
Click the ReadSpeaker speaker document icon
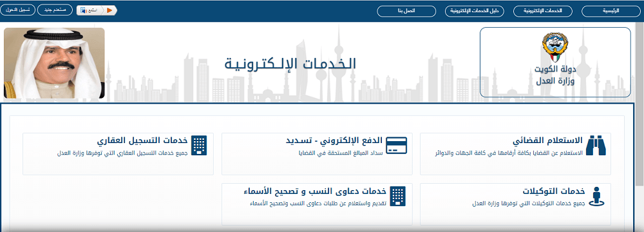point(83,10)
